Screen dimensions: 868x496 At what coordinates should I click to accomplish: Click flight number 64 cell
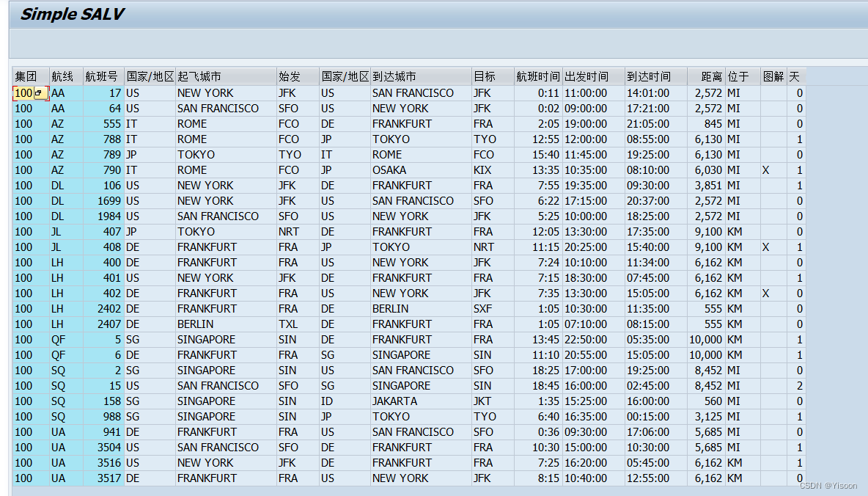coord(103,109)
